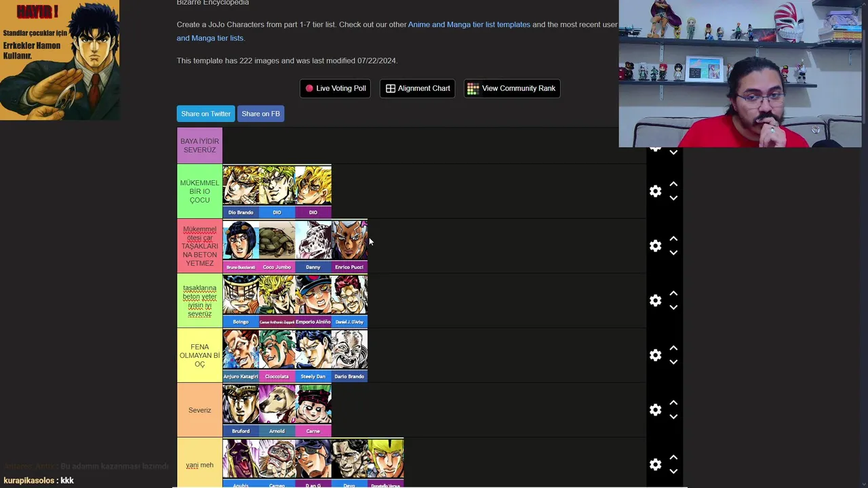The width and height of the screenshot is (868, 488).
Task: Select the Bruford character image
Action: tap(241, 410)
